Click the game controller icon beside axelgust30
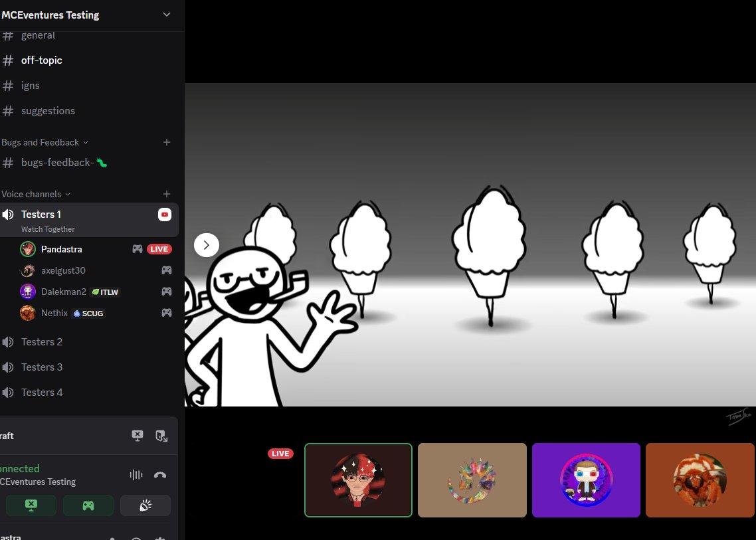The image size is (756, 540). [166, 270]
